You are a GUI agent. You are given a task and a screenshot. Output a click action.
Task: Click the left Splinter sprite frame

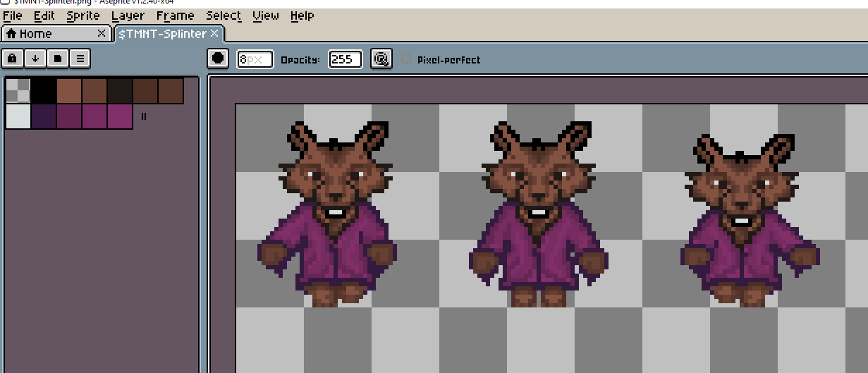click(x=328, y=214)
